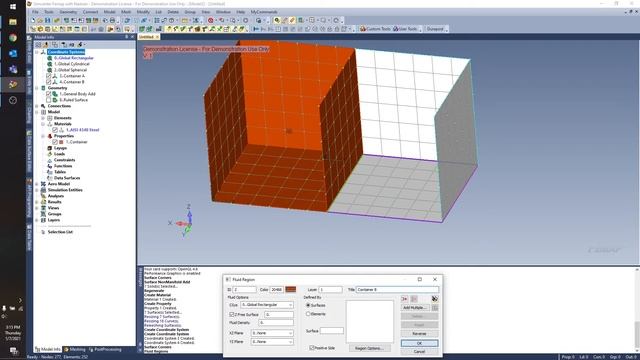Click the Save model toolbar icon

(48, 20)
